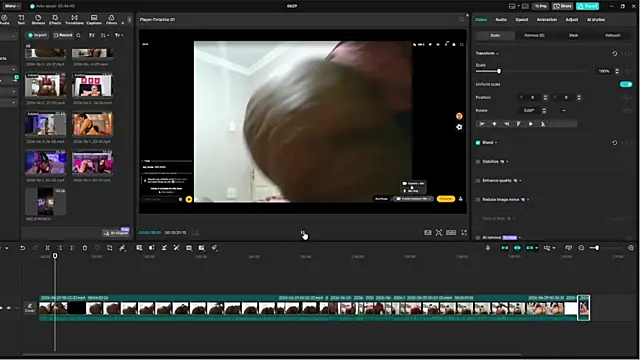Open the Transitions panel
640x360 pixels.
click(x=74, y=19)
